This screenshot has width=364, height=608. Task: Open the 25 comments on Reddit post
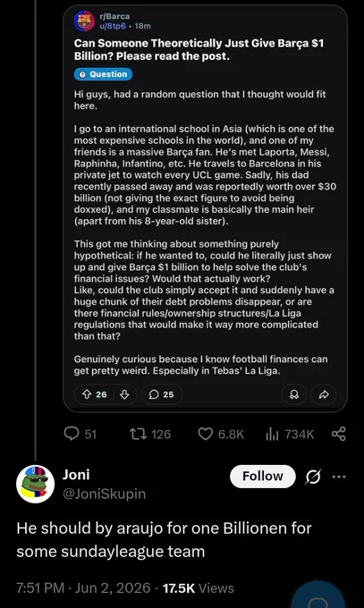tap(162, 394)
